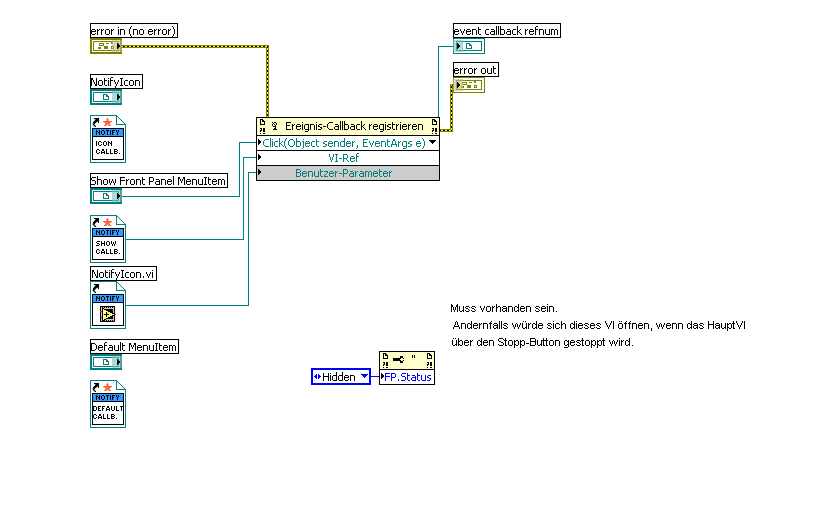Select the 'Show Front Panel MenuItem' label

click(158, 181)
